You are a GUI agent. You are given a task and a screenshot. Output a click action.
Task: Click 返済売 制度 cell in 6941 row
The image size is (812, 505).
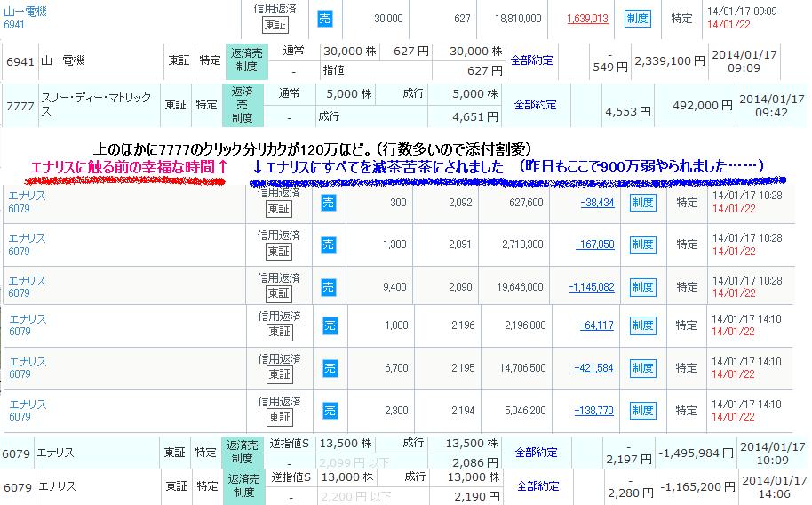pyautogui.click(x=246, y=60)
